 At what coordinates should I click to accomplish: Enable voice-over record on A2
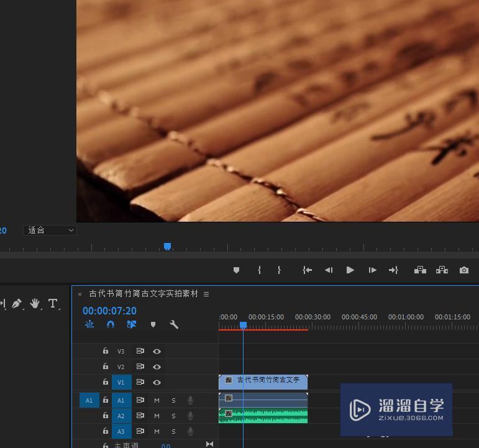(190, 416)
